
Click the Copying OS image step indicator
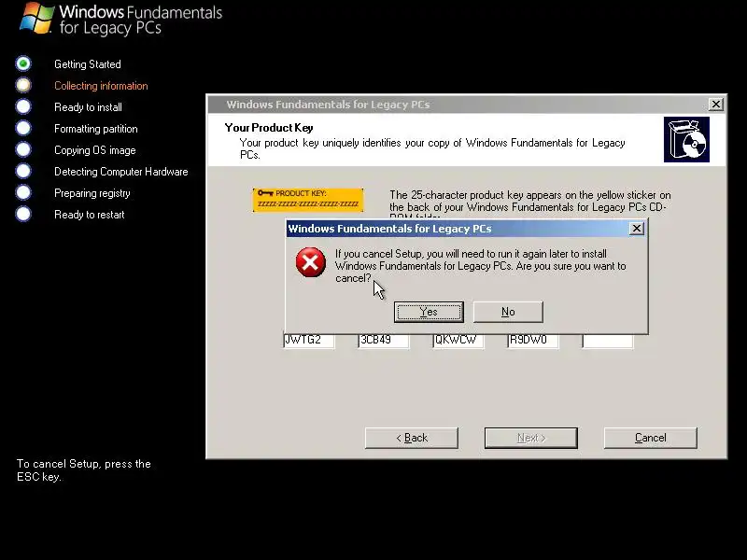(x=23, y=149)
